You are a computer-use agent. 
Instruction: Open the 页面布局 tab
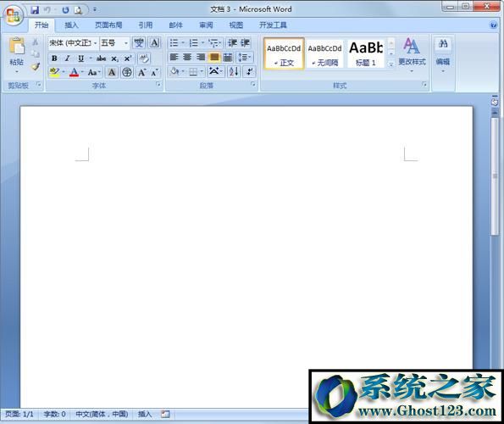tap(108, 25)
